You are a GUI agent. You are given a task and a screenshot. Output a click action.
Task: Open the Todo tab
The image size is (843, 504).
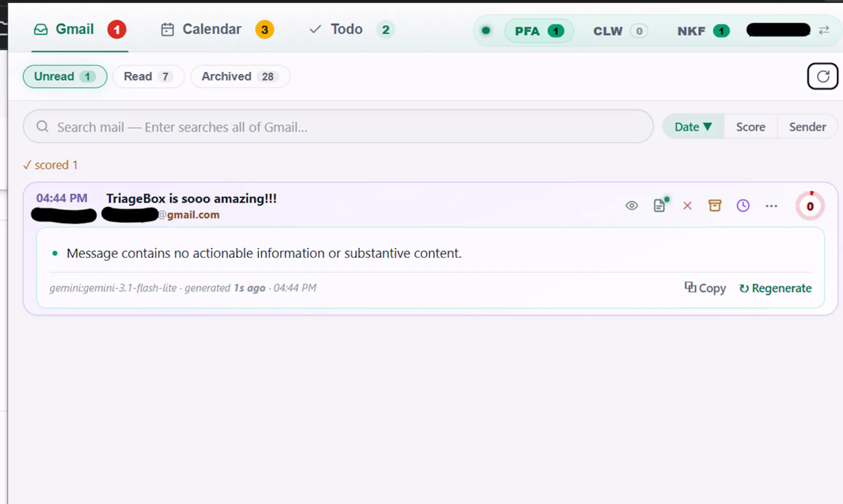pos(351,29)
